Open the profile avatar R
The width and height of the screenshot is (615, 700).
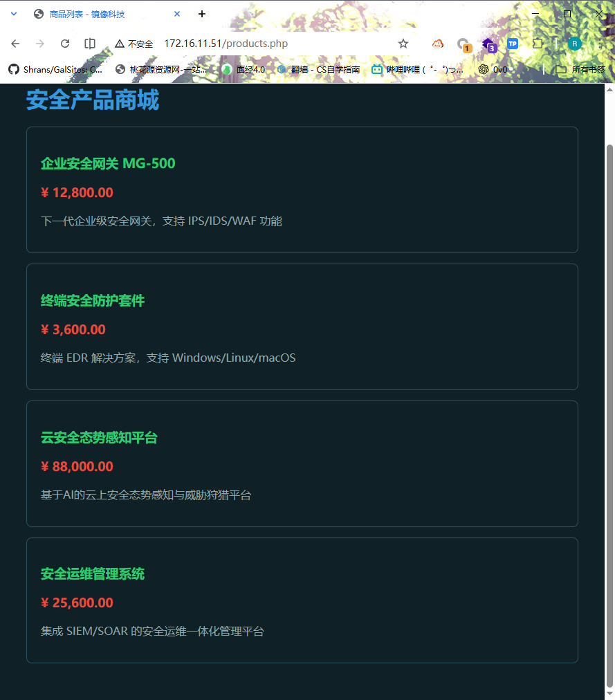574,44
